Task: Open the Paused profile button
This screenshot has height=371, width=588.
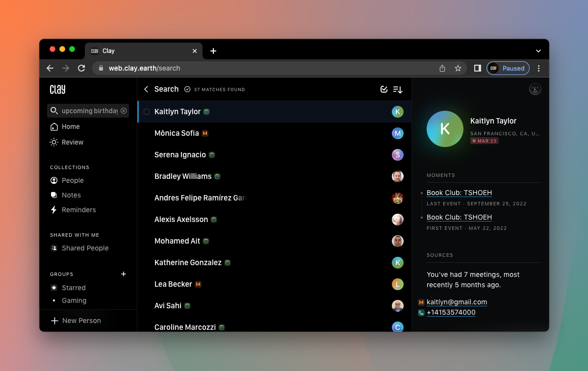Action: pos(508,69)
